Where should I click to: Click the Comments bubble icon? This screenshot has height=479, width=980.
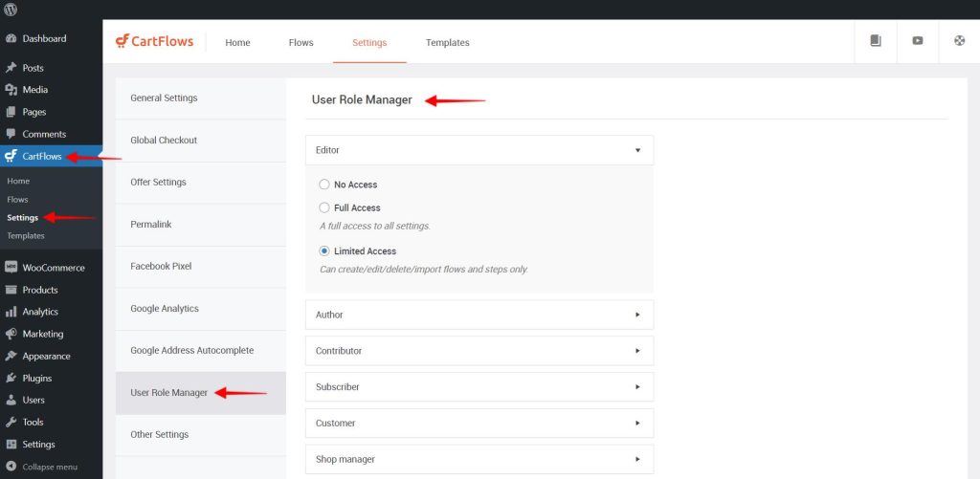click(x=11, y=134)
